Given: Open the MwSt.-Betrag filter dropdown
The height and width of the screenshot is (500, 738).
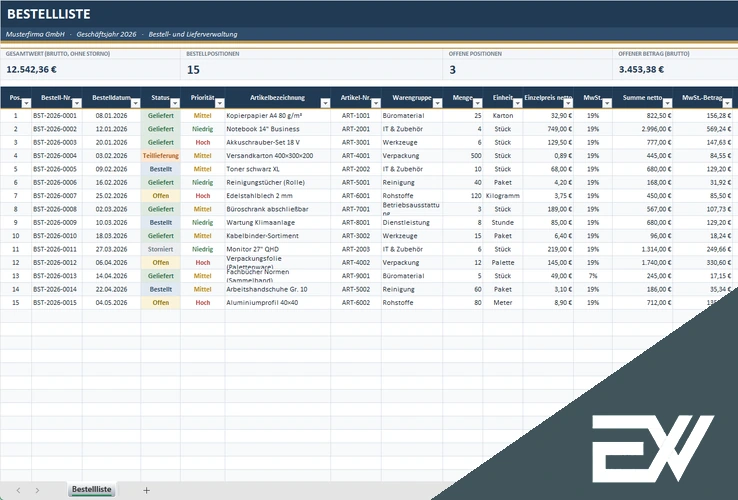Looking at the screenshot, I should click(727, 103).
